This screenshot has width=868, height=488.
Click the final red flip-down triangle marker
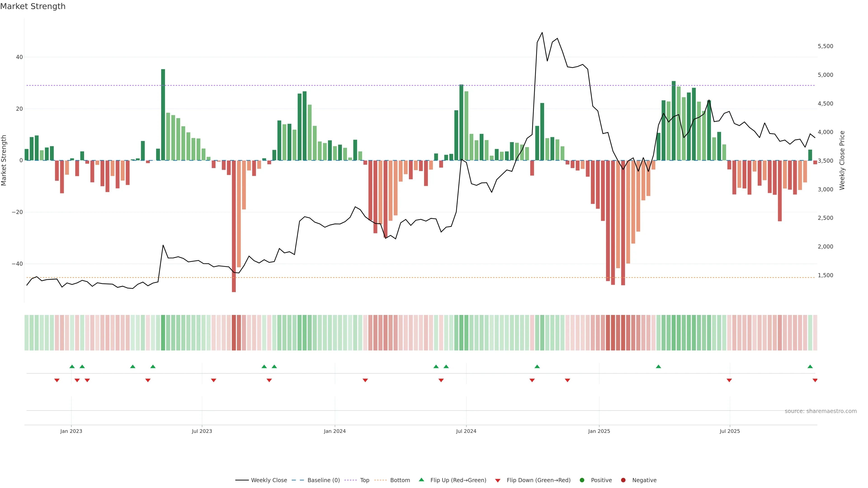tap(815, 380)
